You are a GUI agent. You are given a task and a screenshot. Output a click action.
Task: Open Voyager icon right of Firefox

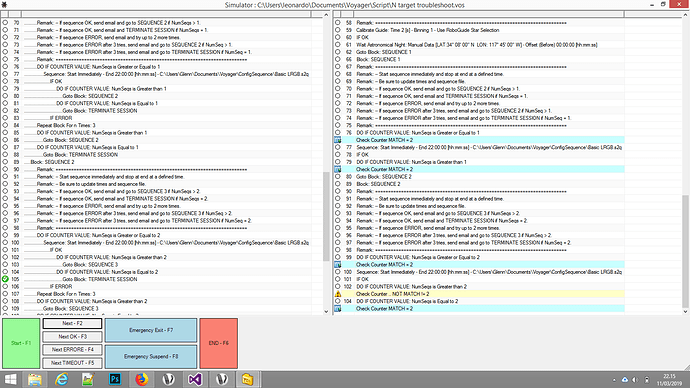(168, 379)
